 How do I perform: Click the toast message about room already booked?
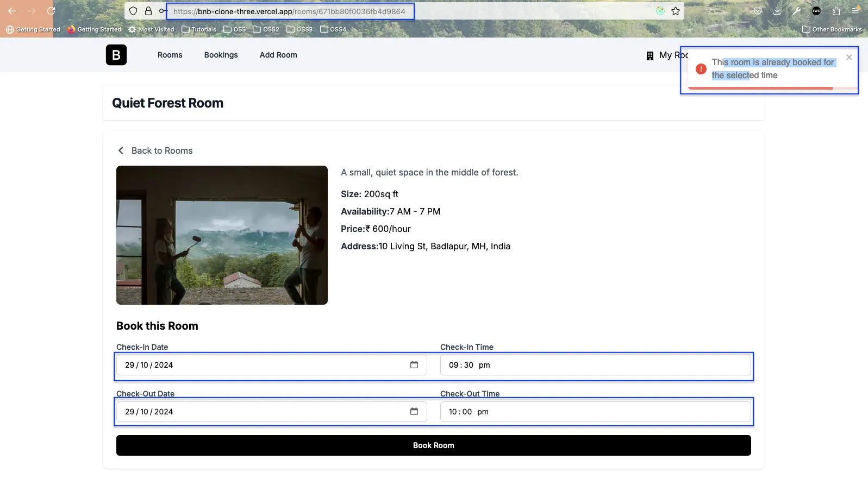tap(773, 69)
